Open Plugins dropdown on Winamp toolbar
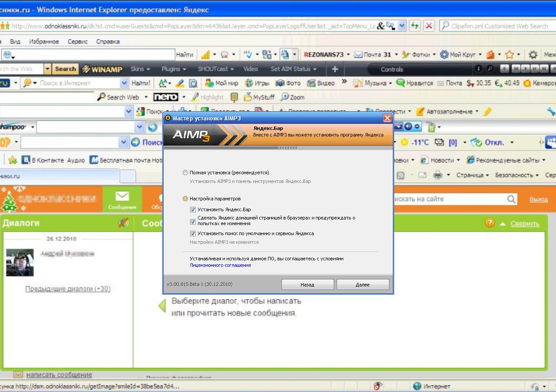556x392 pixels. pyautogui.click(x=174, y=69)
